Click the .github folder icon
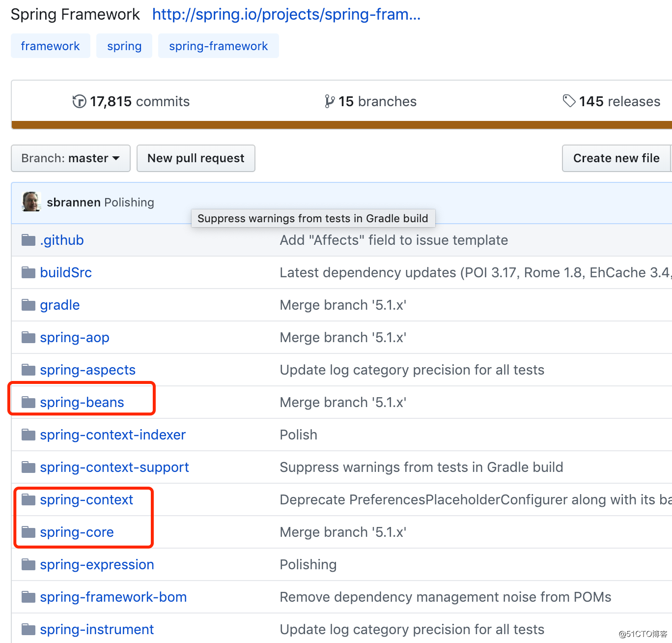This screenshot has height=643, width=672. click(28, 240)
